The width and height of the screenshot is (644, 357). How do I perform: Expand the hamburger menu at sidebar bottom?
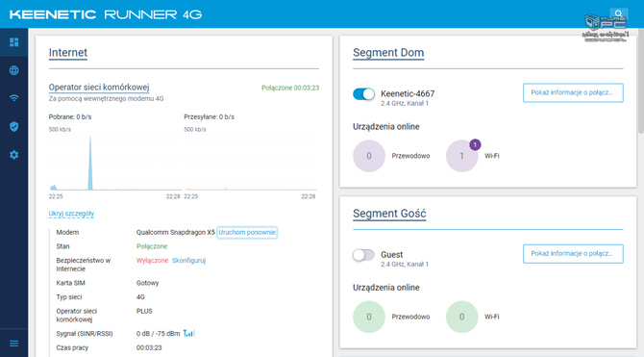14,344
